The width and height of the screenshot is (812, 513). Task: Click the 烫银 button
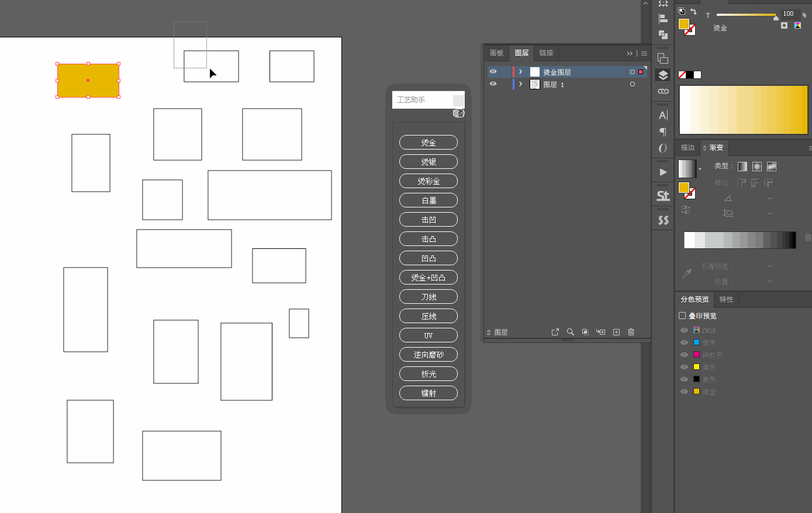(429, 162)
